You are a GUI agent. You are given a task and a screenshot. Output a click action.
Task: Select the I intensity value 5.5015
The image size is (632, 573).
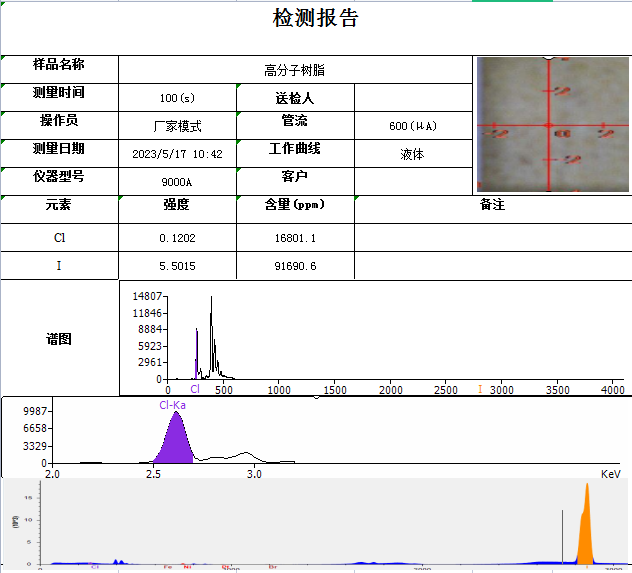(x=177, y=266)
